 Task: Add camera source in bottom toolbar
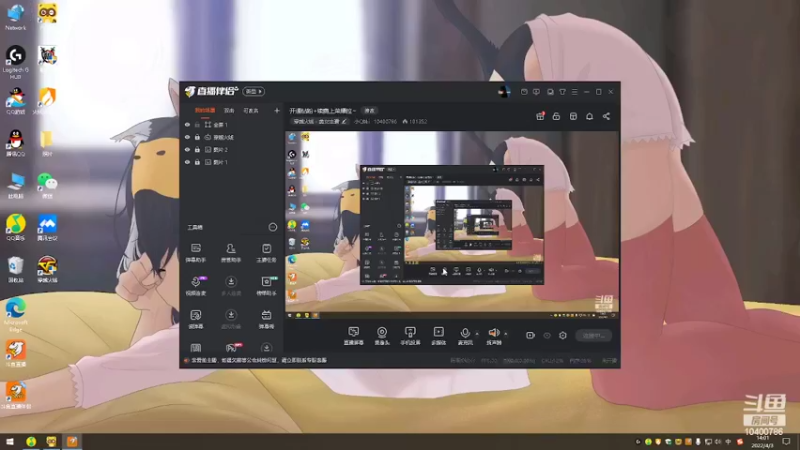[382, 336]
